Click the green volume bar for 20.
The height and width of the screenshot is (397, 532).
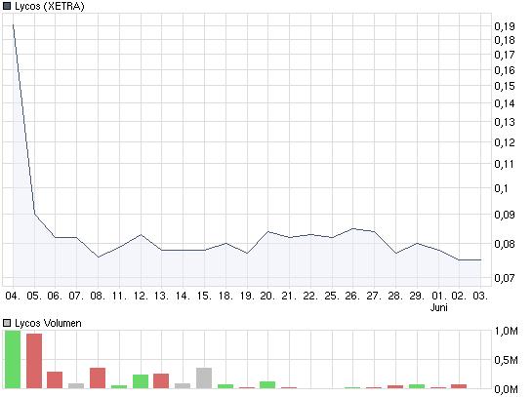click(x=267, y=384)
